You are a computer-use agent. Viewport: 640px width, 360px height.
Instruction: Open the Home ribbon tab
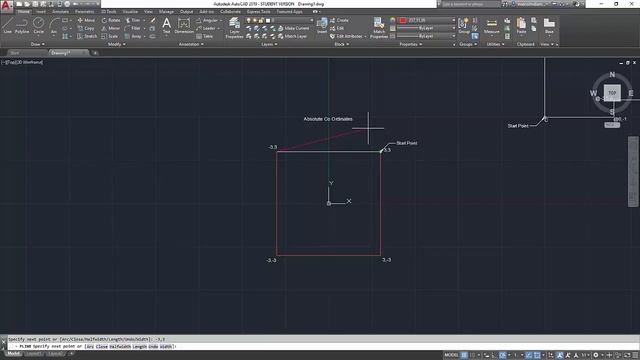tap(24, 11)
